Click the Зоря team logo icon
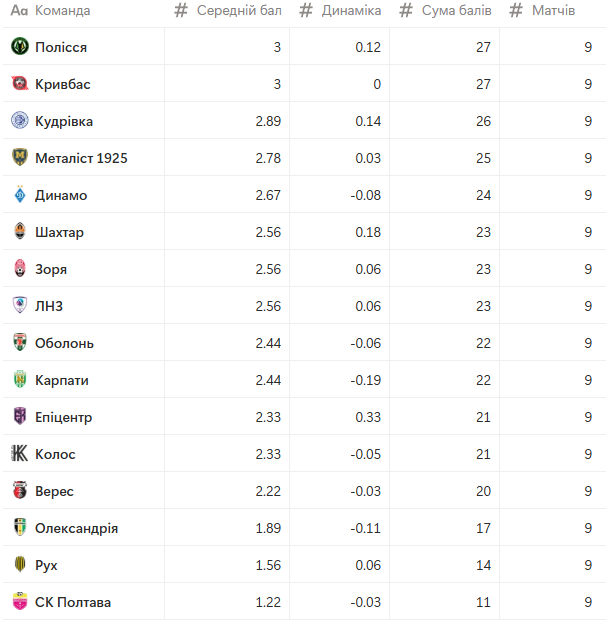 [x=20, y=270]
